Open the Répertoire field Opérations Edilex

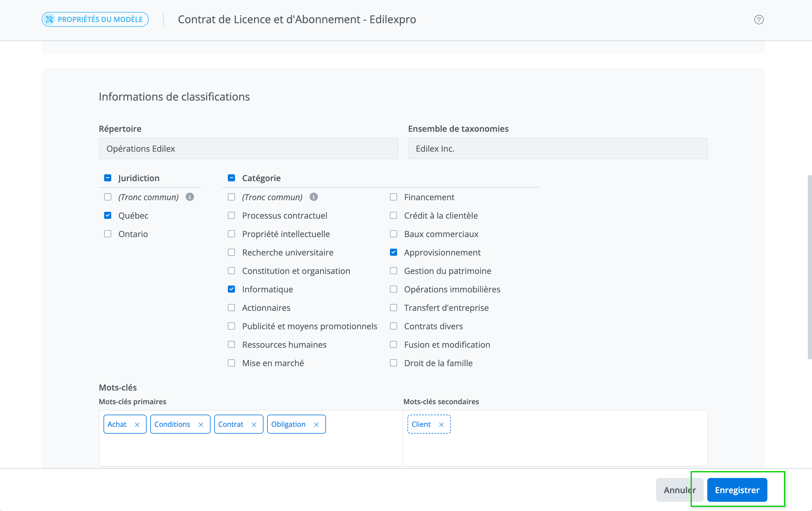[248, 149]
